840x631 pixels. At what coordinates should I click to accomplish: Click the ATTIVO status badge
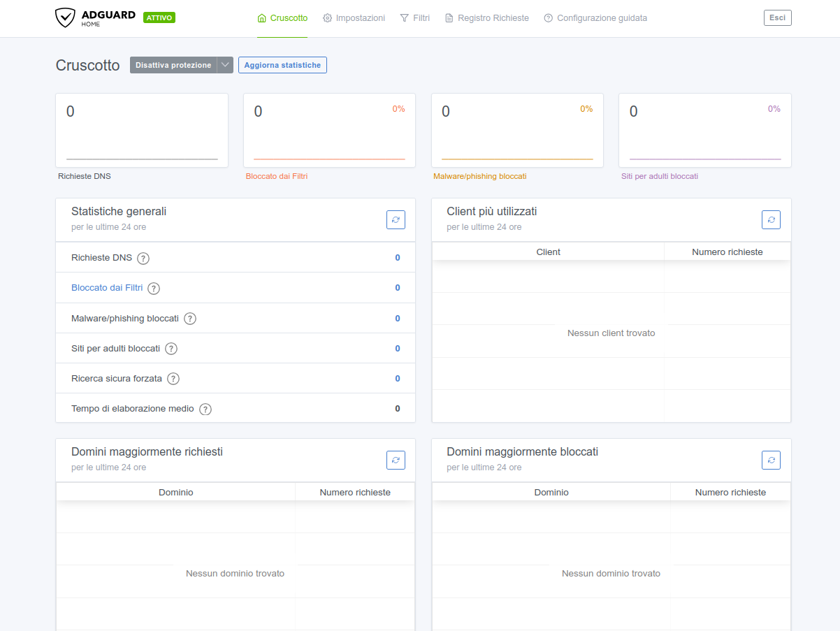[159, 17]
